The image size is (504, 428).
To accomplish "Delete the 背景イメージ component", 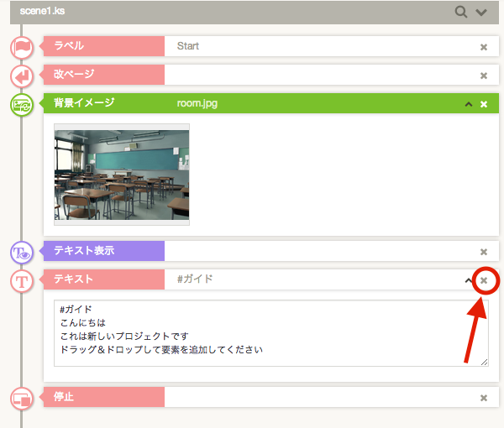I will [x=484, y=104].
